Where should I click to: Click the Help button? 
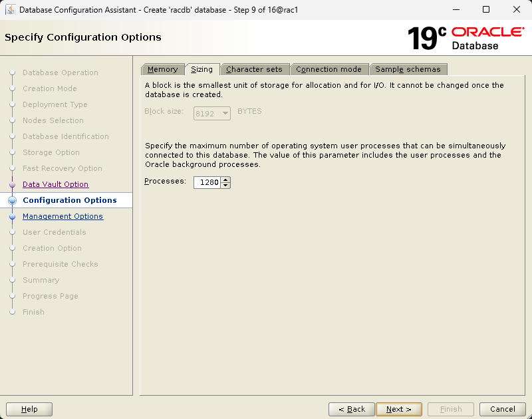click(29, 409)
